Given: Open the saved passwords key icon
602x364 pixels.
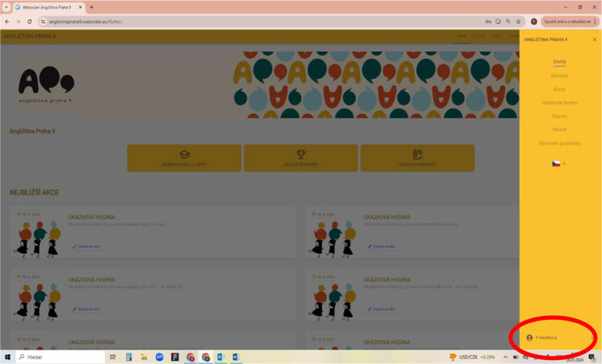Looking at the screenshot, I should pos(488,22).
